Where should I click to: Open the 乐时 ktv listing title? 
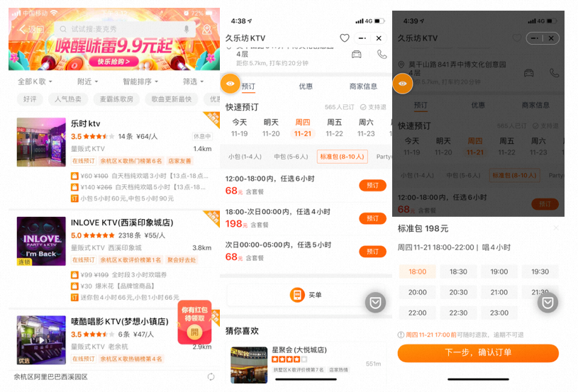86,124
